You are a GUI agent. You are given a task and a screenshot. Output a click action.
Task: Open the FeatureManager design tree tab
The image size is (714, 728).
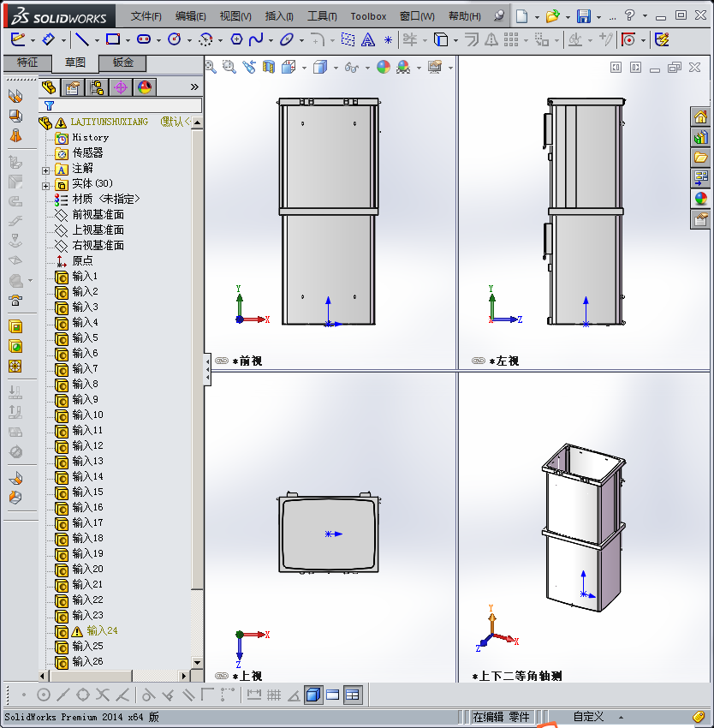coord(49,87)
